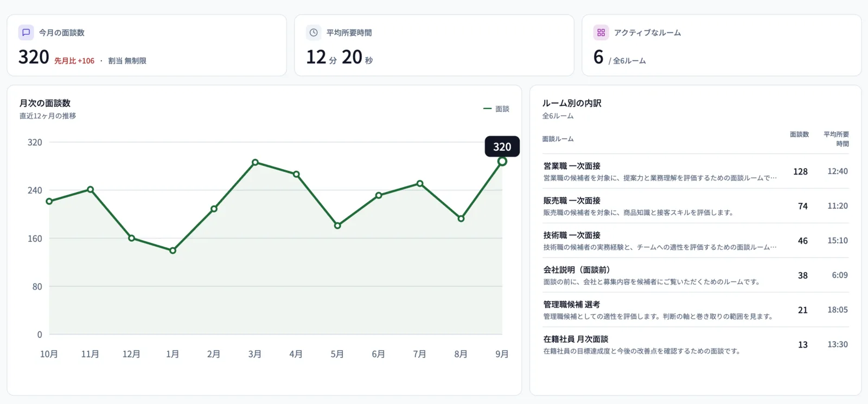Click the duration 15:10 in the table

[838, 241]
